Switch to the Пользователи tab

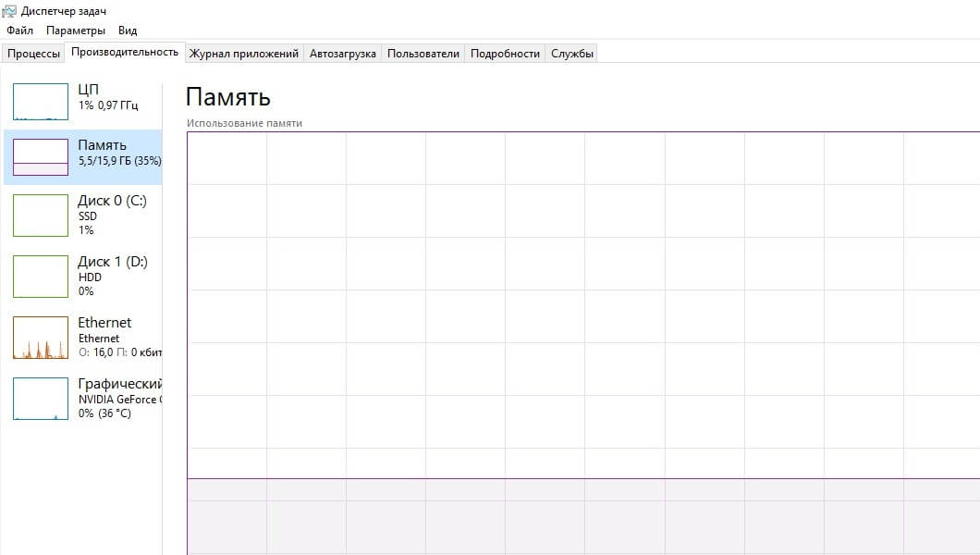pyautogui.click(x=423, y=54)
